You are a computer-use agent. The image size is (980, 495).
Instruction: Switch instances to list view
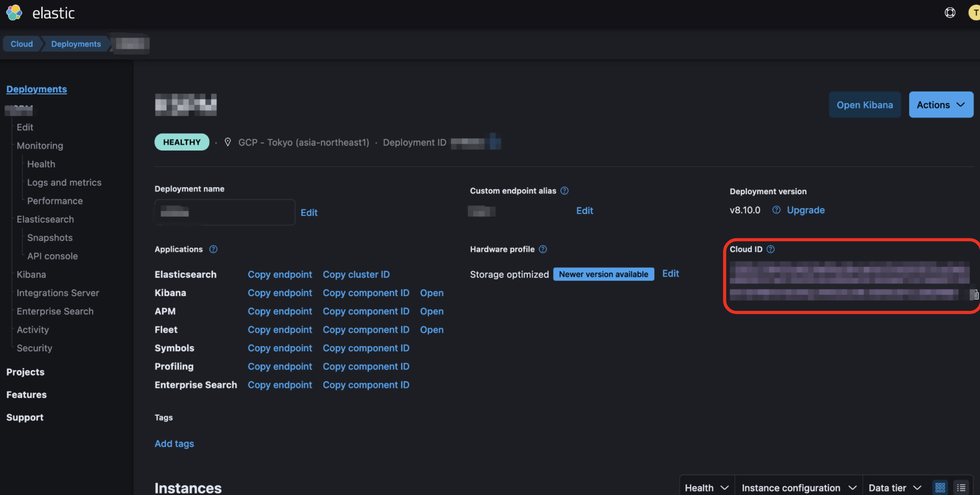pos(961,487)
